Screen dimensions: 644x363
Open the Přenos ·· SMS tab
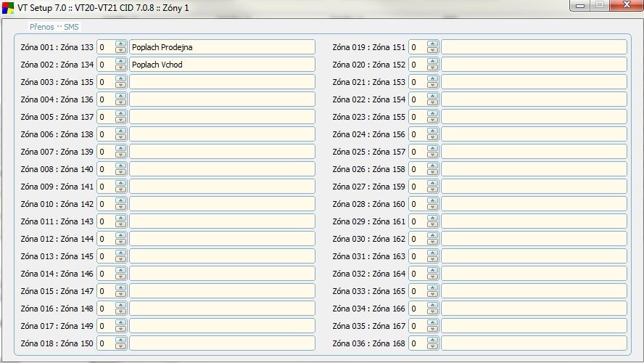pyautogui.click(x=54, y=27)
